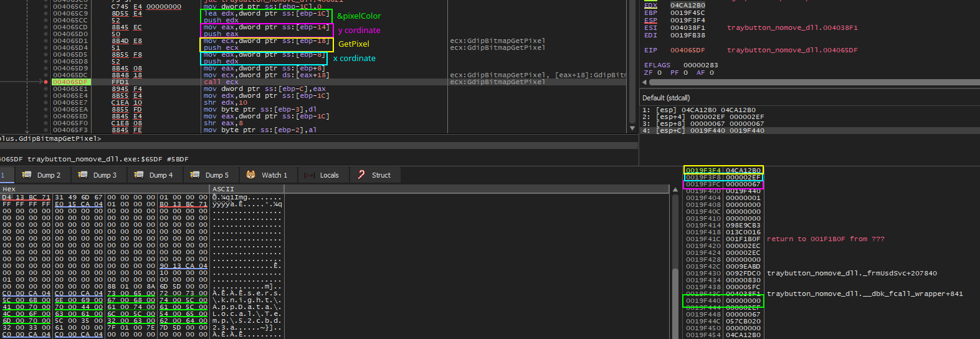This screenshot has width=980, height=339.
Task: Select disassembly address 004065E4
Action: (70, 95)
